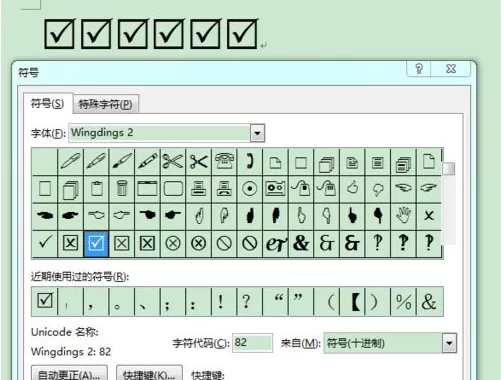Click the 自动更正(A) button
The height and width of the screenshot is (380, 504).
69,373
